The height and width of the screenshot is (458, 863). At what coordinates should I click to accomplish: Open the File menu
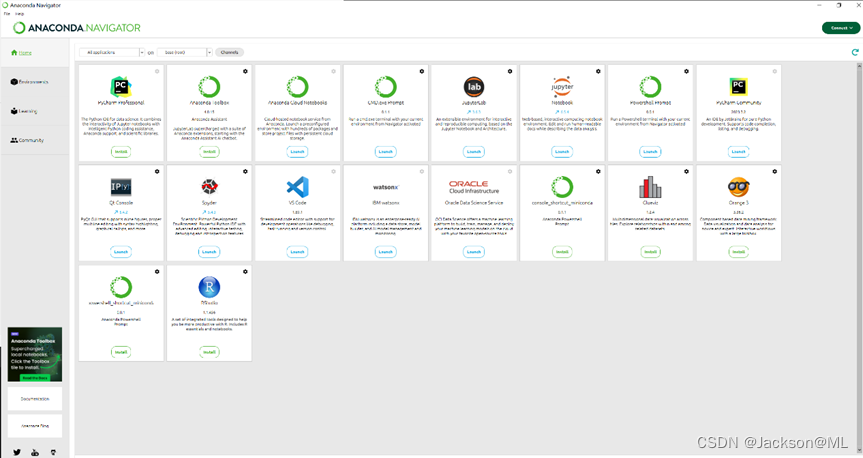coord(7,14)
